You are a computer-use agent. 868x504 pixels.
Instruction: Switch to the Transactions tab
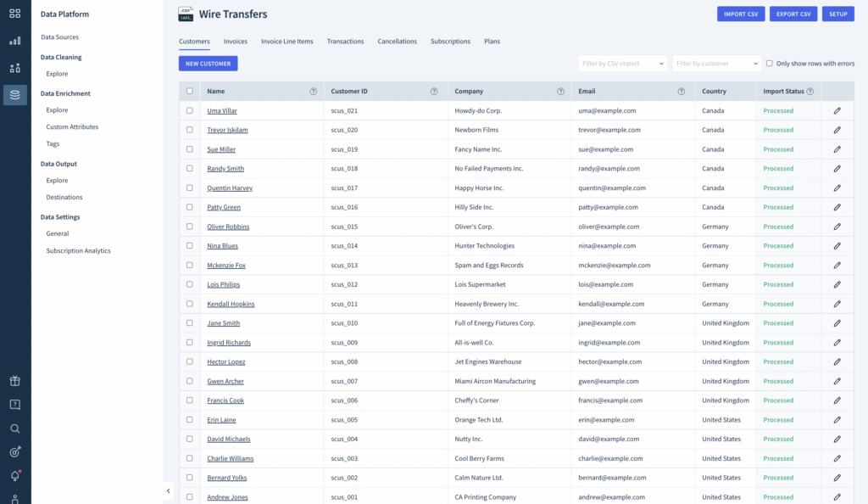tap(345, 42)
